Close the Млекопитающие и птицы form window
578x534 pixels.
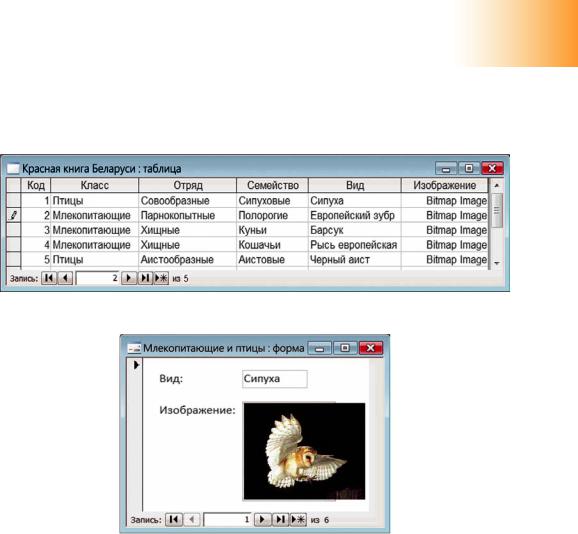[371, 348]
